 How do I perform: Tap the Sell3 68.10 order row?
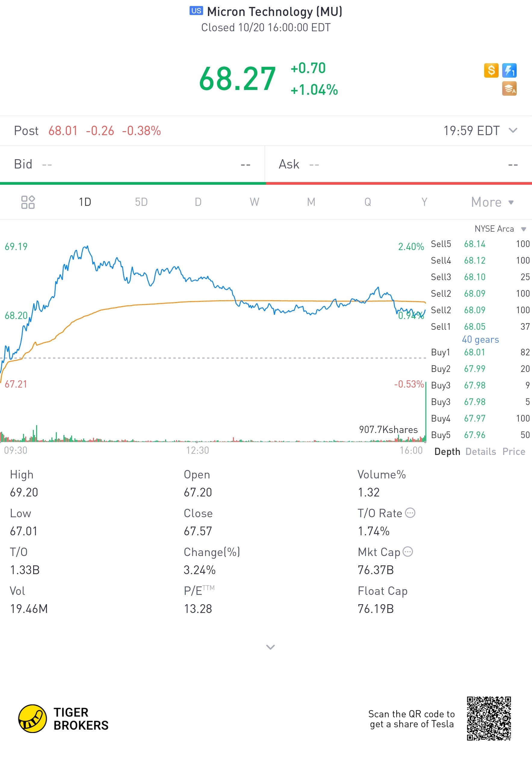pos(480,277)
